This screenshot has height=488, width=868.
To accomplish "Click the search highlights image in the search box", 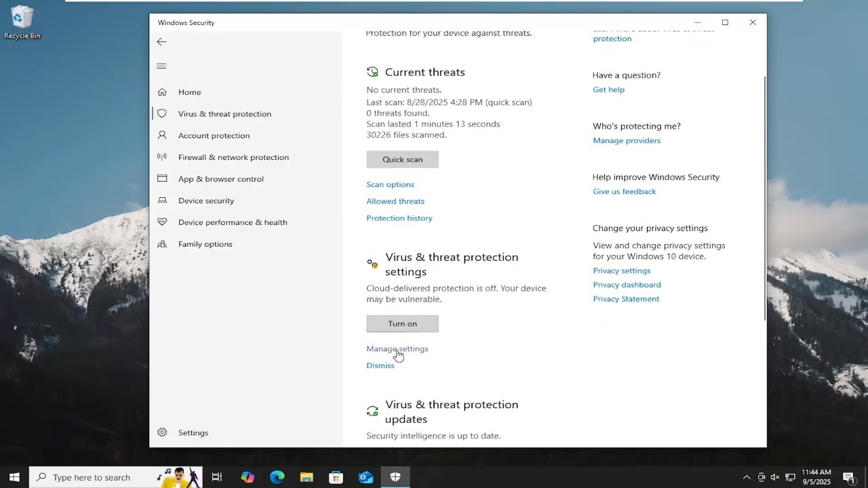I will 179,477.
